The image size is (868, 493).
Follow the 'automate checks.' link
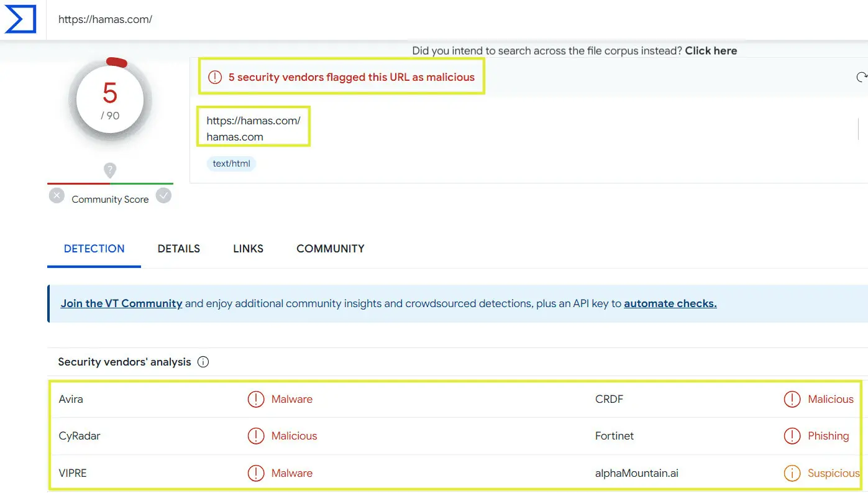click(670, 303)
